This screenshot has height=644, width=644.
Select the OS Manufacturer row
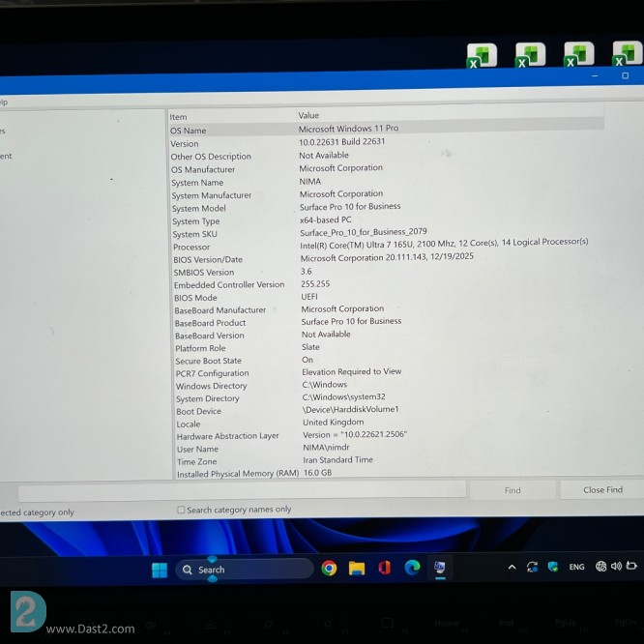click(x=386, y=169)
